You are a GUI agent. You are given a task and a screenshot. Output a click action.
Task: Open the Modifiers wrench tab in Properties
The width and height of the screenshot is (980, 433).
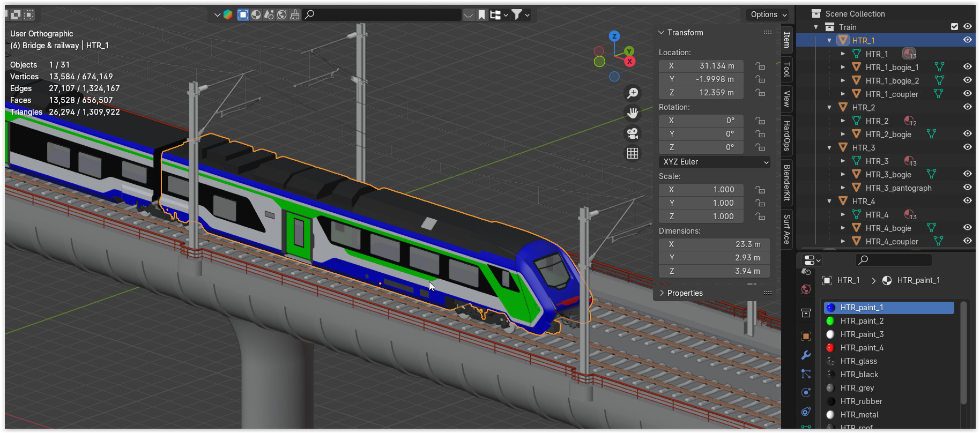click(806, 355)
